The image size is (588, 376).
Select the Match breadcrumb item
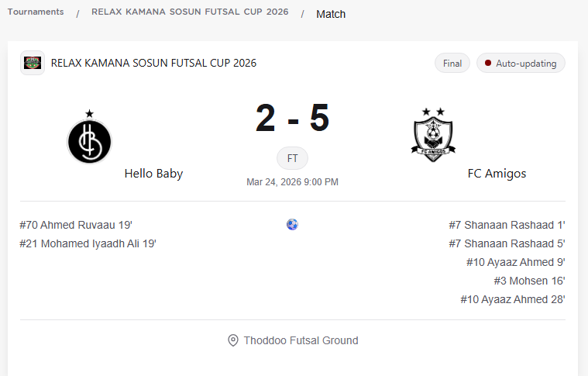coord(331,14)
